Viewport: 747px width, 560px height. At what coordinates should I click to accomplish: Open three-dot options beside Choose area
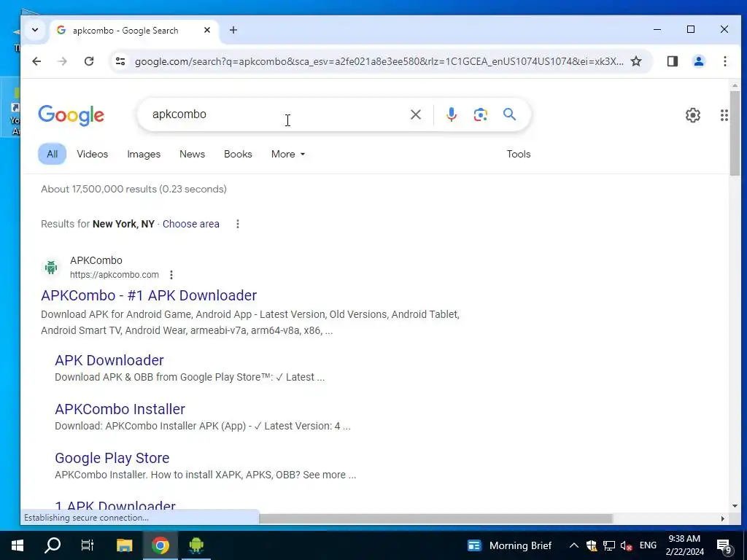click(x=238, y=224)
